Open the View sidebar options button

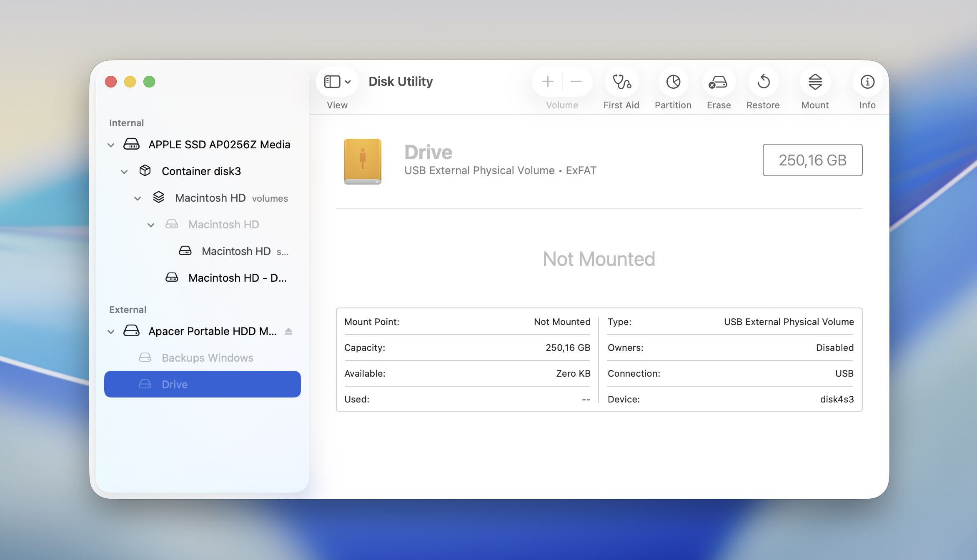(337, 82)
